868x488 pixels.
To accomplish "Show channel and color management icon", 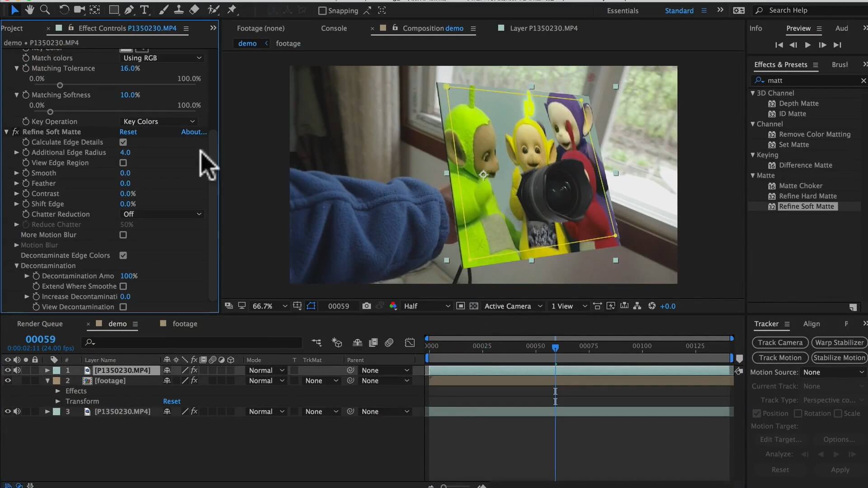I will click(x=393, y=306).
